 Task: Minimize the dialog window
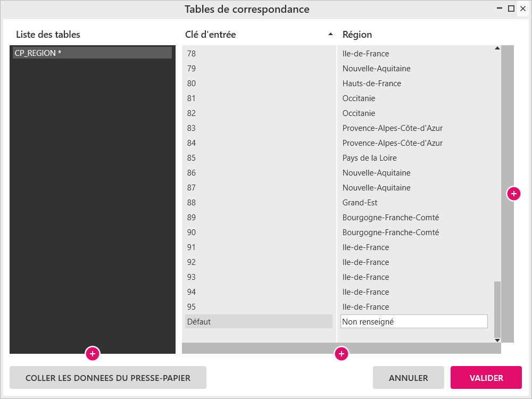coord(500,9)
